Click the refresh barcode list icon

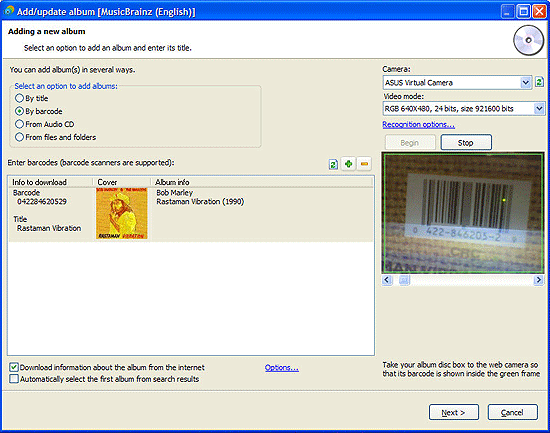point(333,164)
